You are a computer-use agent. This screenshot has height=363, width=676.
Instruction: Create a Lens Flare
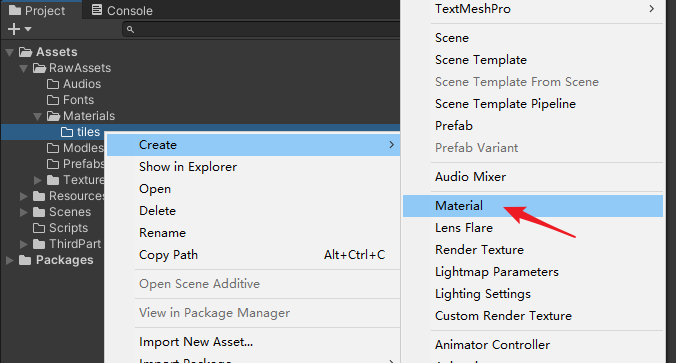click(533, 228)
